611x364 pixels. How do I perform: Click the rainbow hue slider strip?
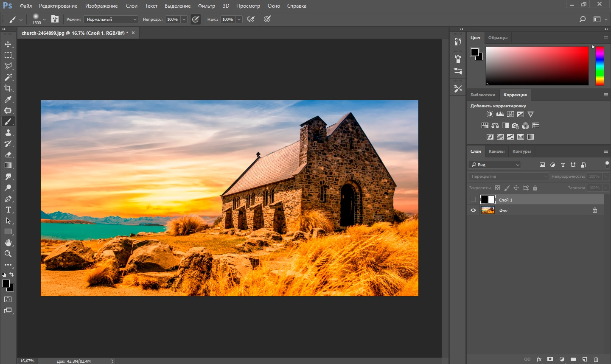tap(600, 66)
